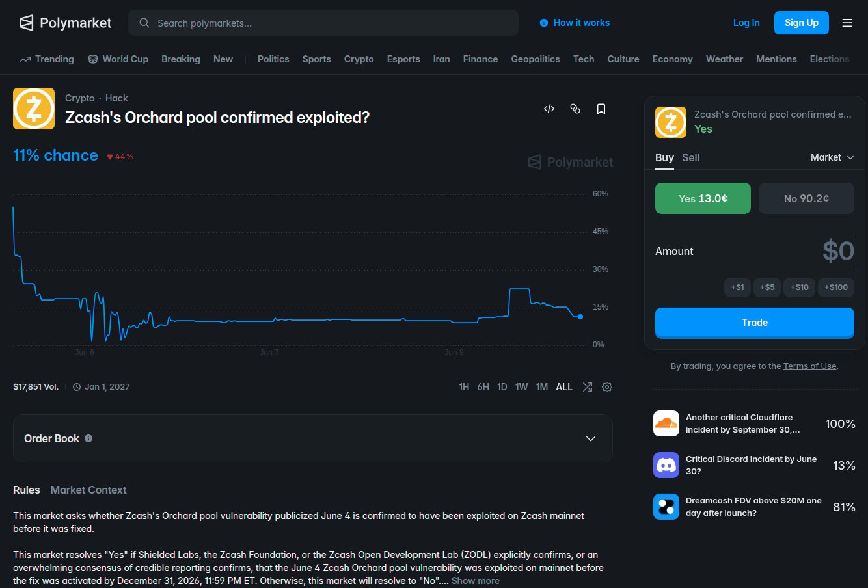Open the Dreamcash FDV market icon
The width and height of the screenshot is (868, 588).
point(666,507)
